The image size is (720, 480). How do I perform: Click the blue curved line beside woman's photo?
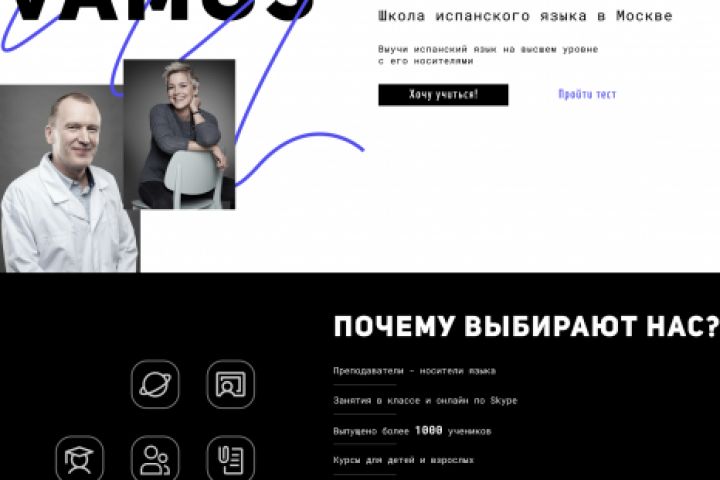click(x=298, y=156)
